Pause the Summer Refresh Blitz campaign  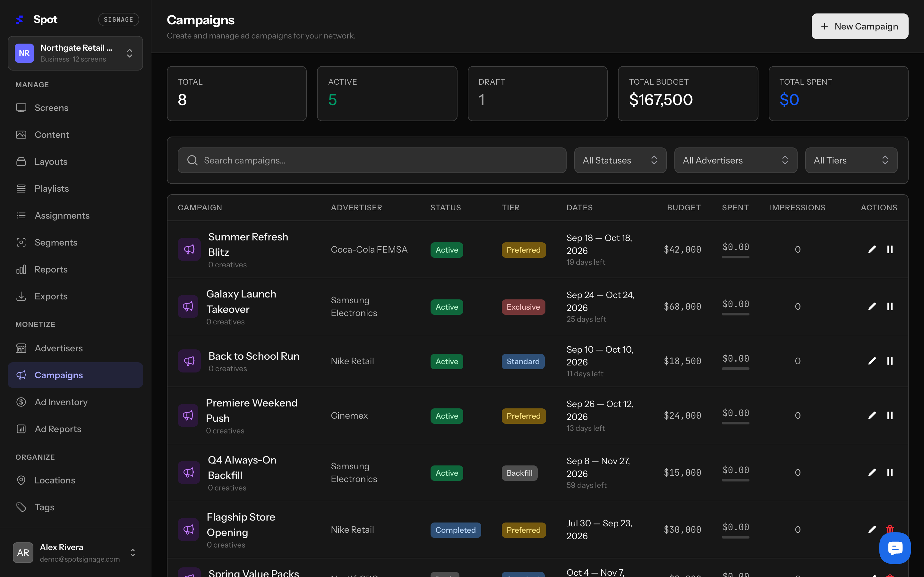(x=890, y=250)
